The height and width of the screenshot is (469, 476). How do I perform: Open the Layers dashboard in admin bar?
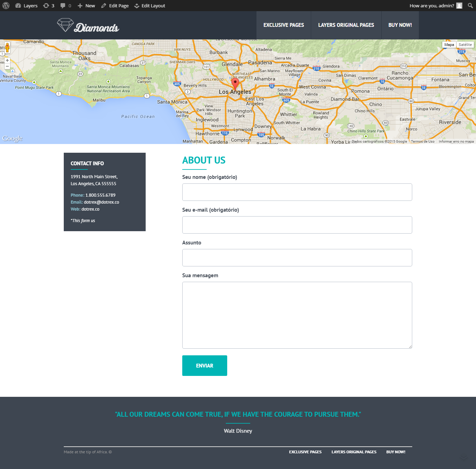26,6
